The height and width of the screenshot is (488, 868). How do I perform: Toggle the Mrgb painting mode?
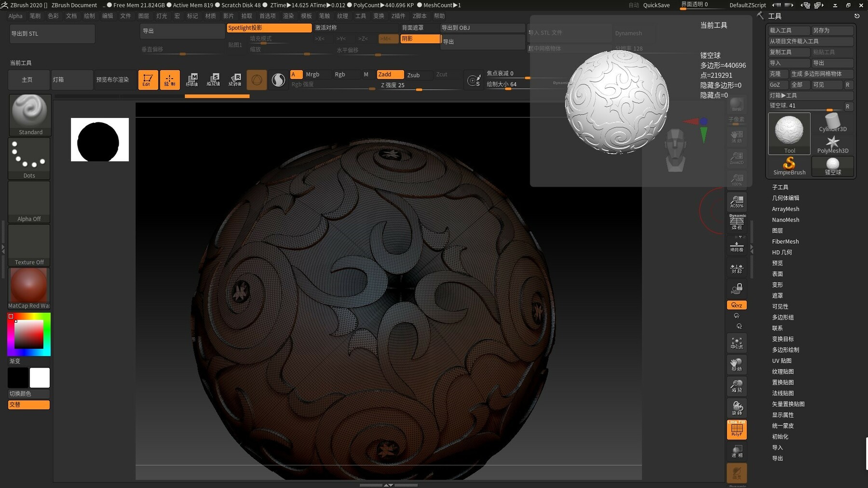(312, 75)
